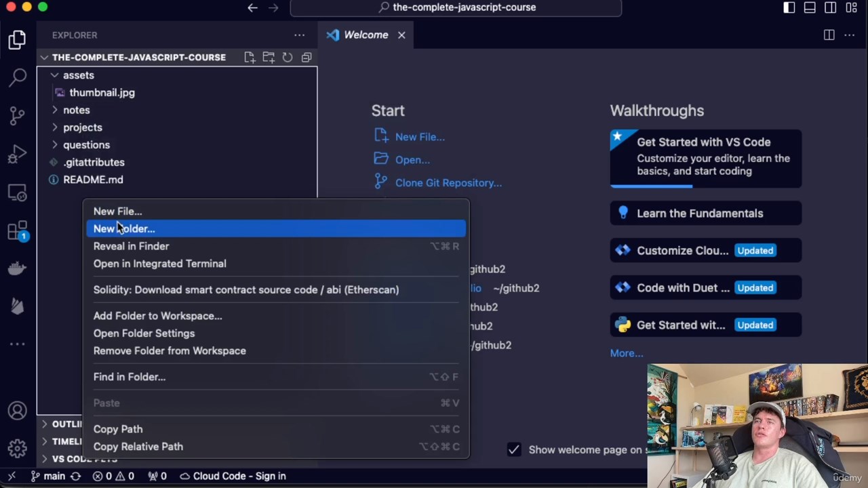Open the .gitattributes file
The image size is (868, 488).
(94, 163)
